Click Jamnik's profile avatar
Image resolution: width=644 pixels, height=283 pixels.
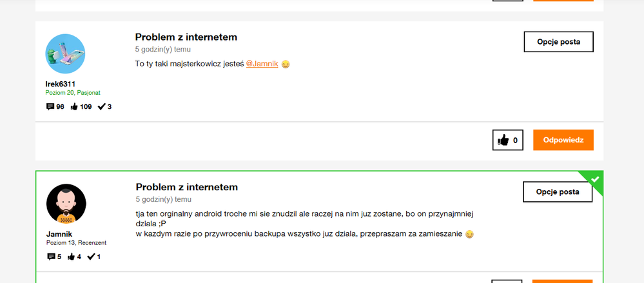click(66, 204)
